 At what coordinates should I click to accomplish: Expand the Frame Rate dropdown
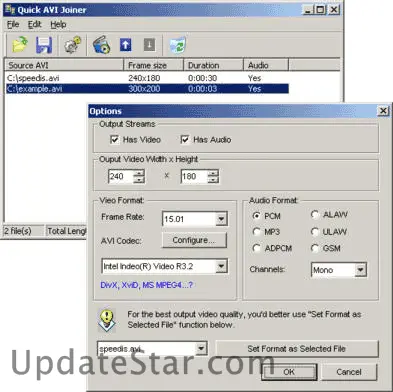[x=221, y=219]
